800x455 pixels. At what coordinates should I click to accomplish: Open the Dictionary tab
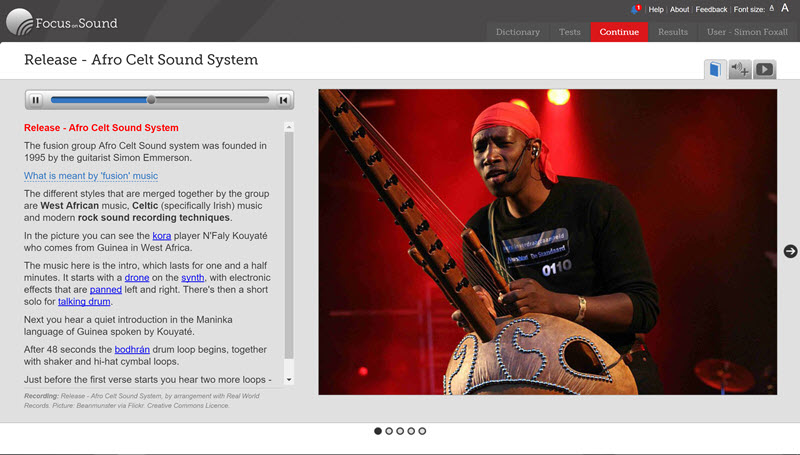click(518, 32)
